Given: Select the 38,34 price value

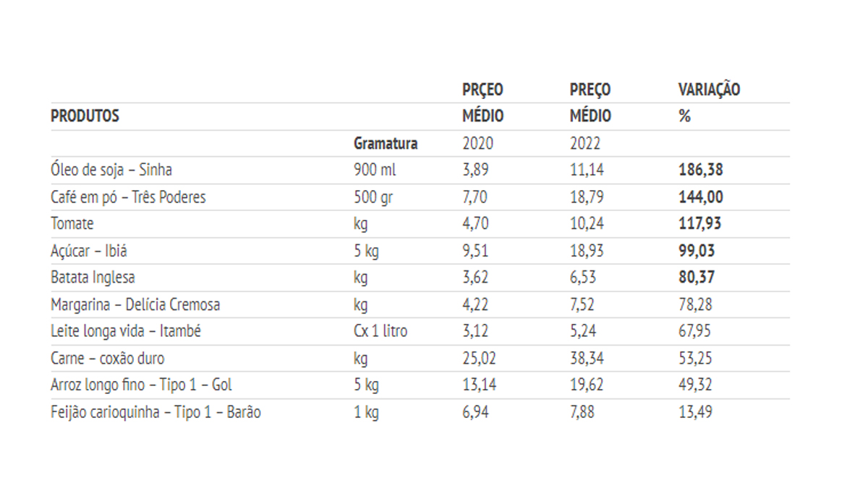Looking at the screenshot, I should pyautogui.click(x=587, y=359).
